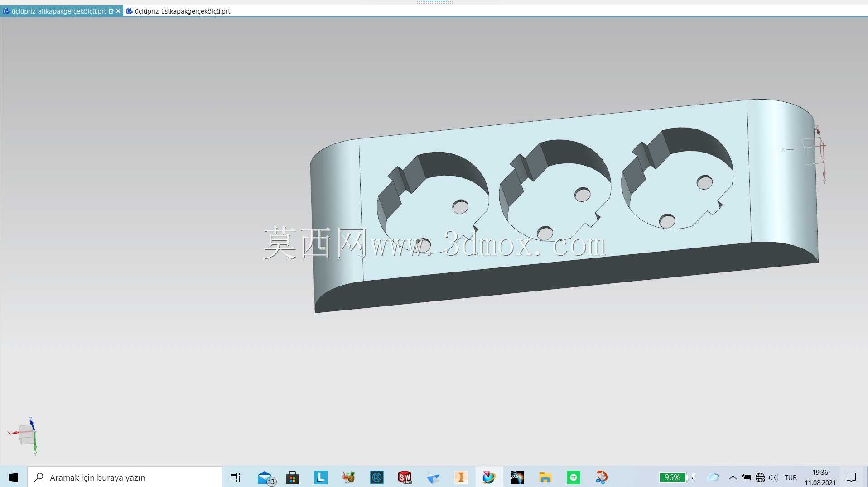Close the üçlüpriz_altkapakgerçekölçü.prt tab
Image resolution: width=868 pixels, height=487 pixels.
pos(118,11)
